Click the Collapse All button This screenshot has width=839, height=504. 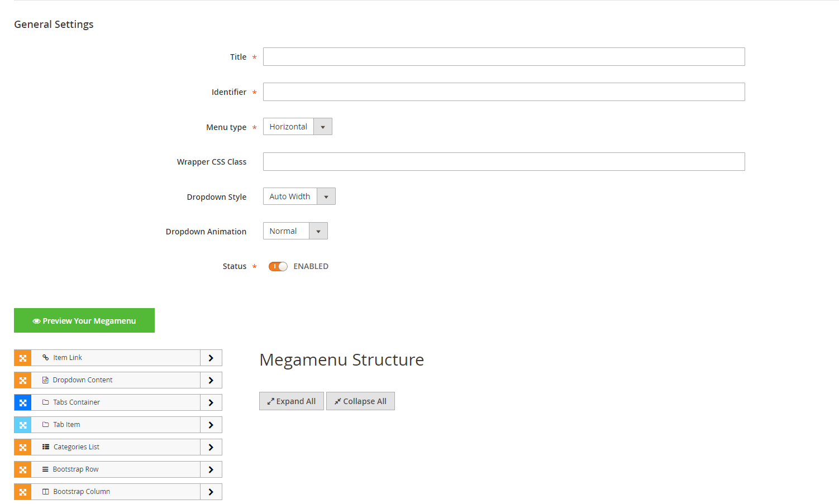pyautogui.click(x=360, y=401)
